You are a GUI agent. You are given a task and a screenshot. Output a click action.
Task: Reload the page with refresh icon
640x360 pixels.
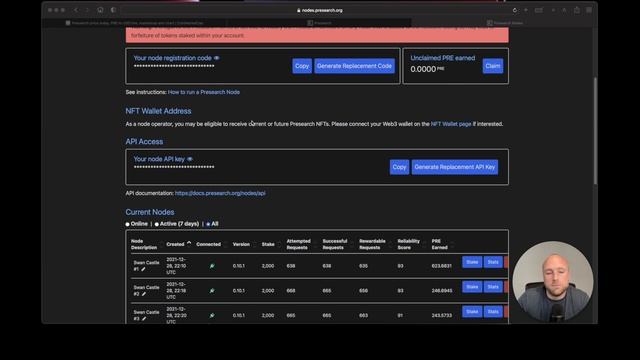click(515, 10)
